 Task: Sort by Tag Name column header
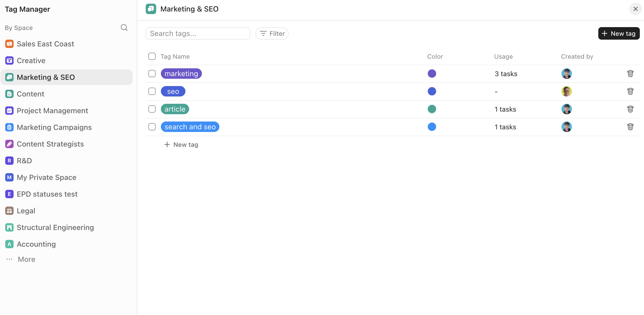(x=175, y=57)
